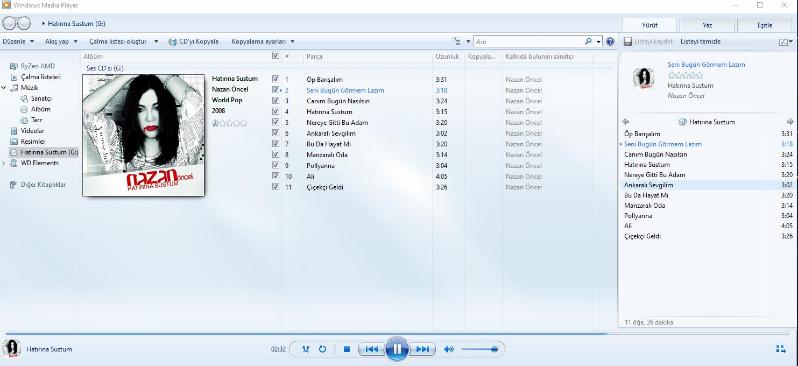Uncheck track 5 Nereye Gitti Bu Adam checkbox
Viewport: 798px width, 366px height.
[x=275, y=122]
